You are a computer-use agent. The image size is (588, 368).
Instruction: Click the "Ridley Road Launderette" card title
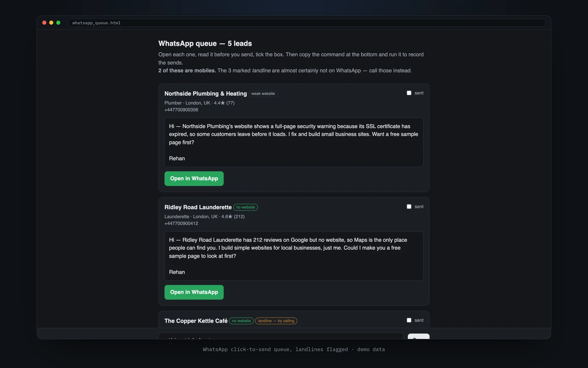pos(198,207)
